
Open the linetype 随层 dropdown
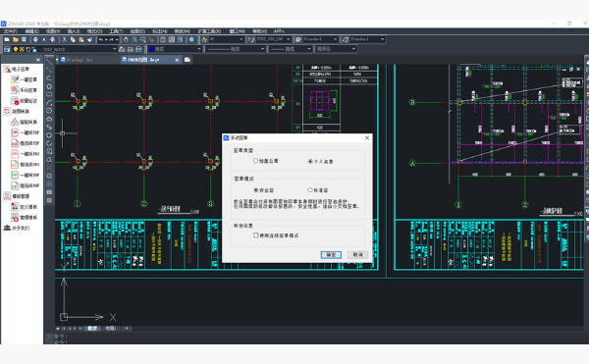point(262,49)
